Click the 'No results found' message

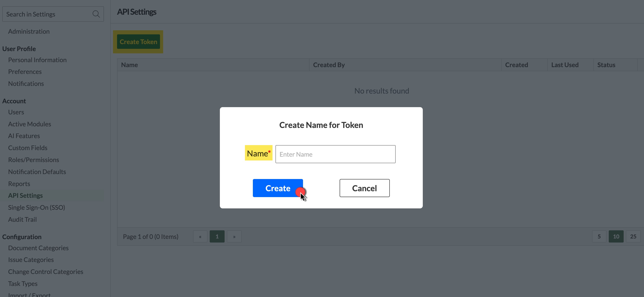pyautogui.click(x=381, y=91)
